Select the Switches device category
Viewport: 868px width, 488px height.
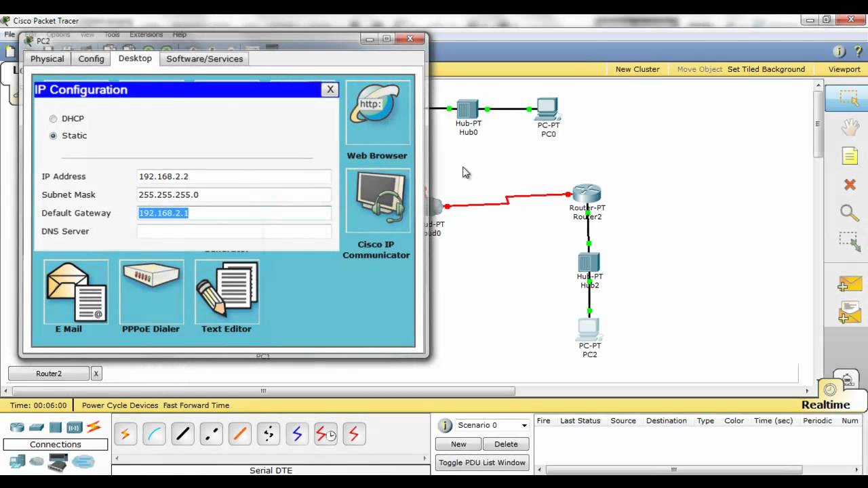(x=37, y=427)
